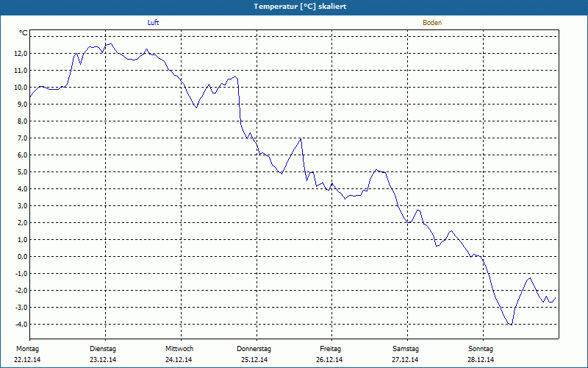
Task: Click the date 28.12.14
Action: point(481,360)
